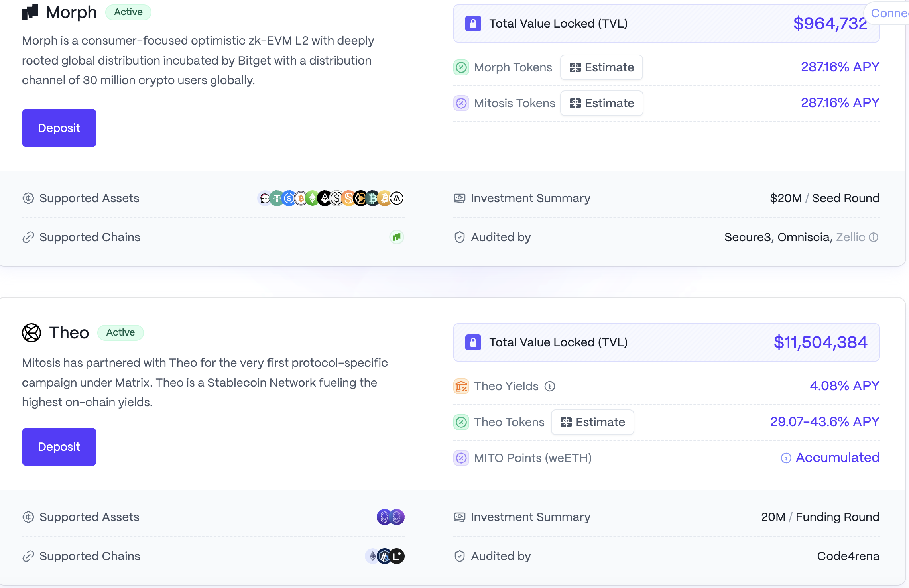This screenshot has height=588, width=909.
Task: Select the teal Bitcoin B asset icon
Action: [372, 198]
